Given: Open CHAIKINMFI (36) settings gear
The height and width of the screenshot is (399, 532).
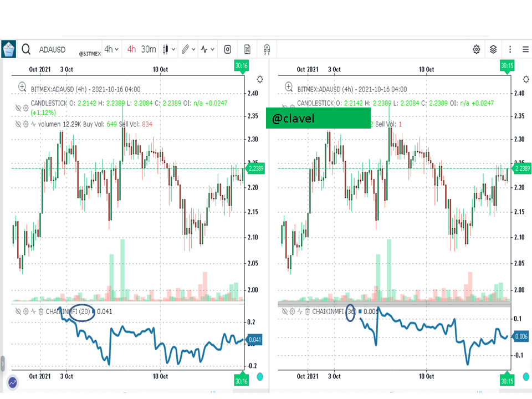Looking at the screenshot, I should [x=292, y=311].
